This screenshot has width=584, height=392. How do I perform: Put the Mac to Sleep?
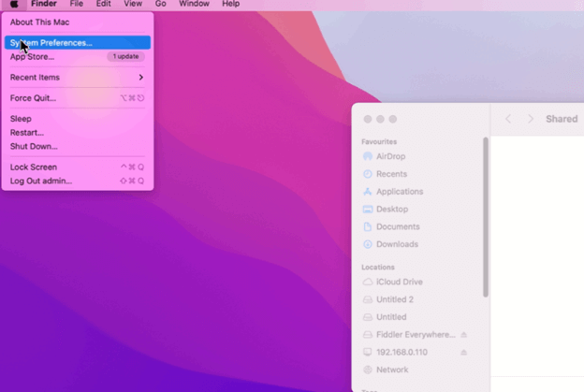[78, 119]
